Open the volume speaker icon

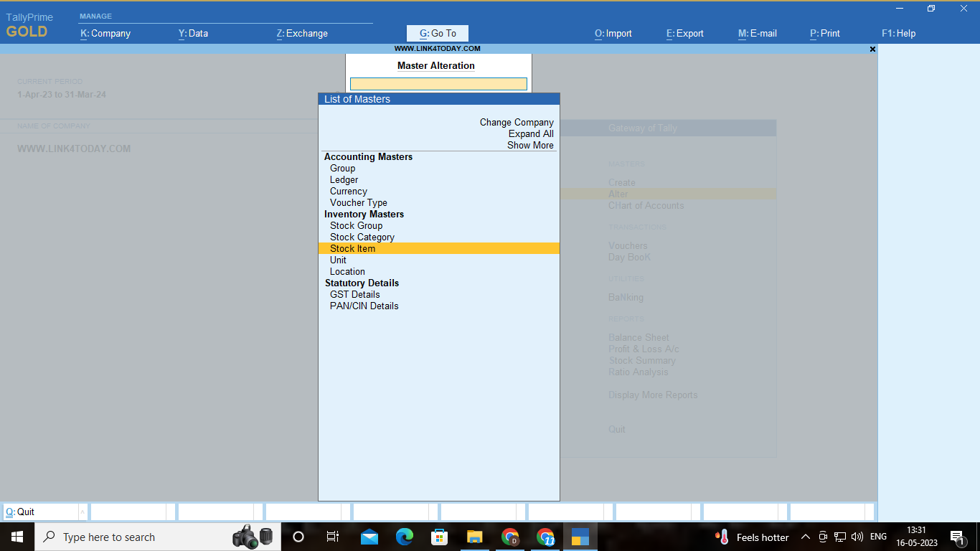[857, 537]
